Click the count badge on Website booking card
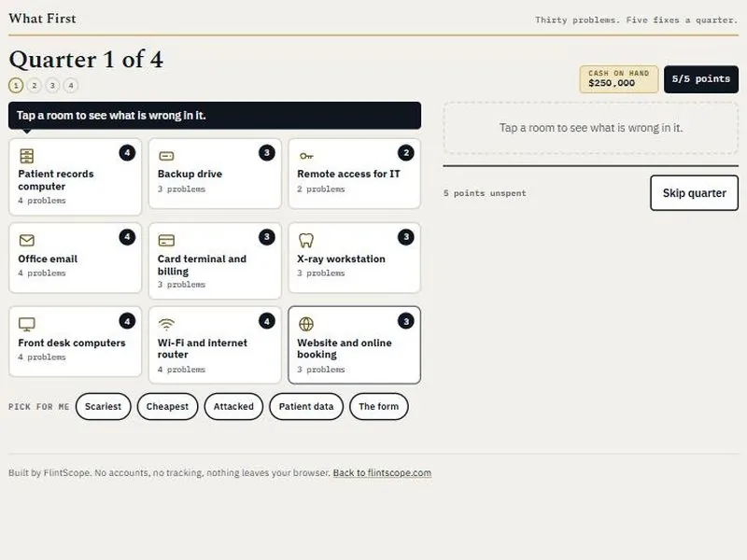The width and height of the screenshot is (747, 560). pyautogui.click(x=406, y=321)
